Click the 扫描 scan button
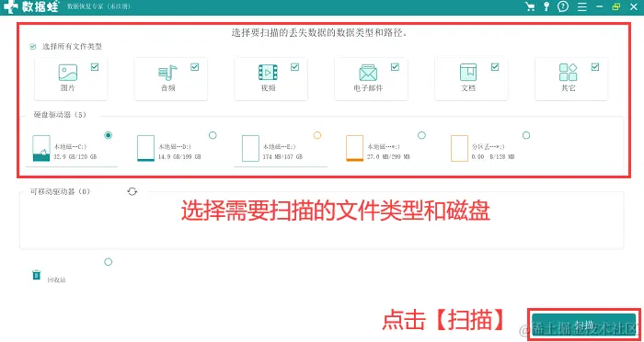Viewport: 644px width, 342px height. click(583, 325)
